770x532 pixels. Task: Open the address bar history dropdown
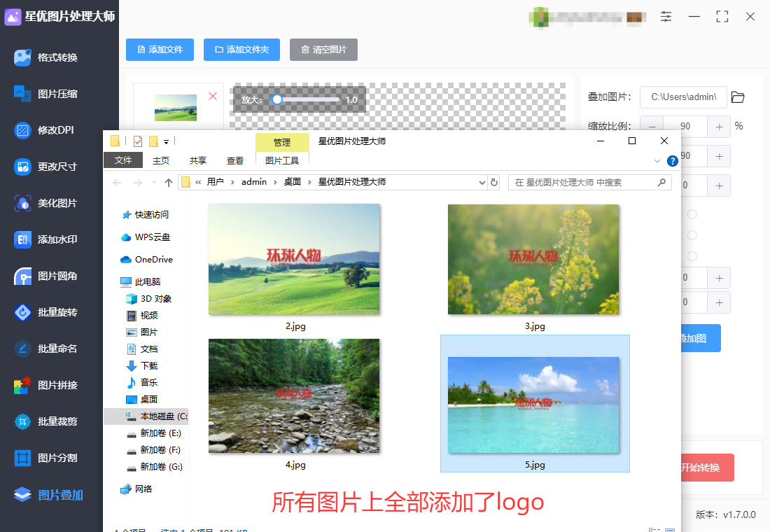click(482, 182)
